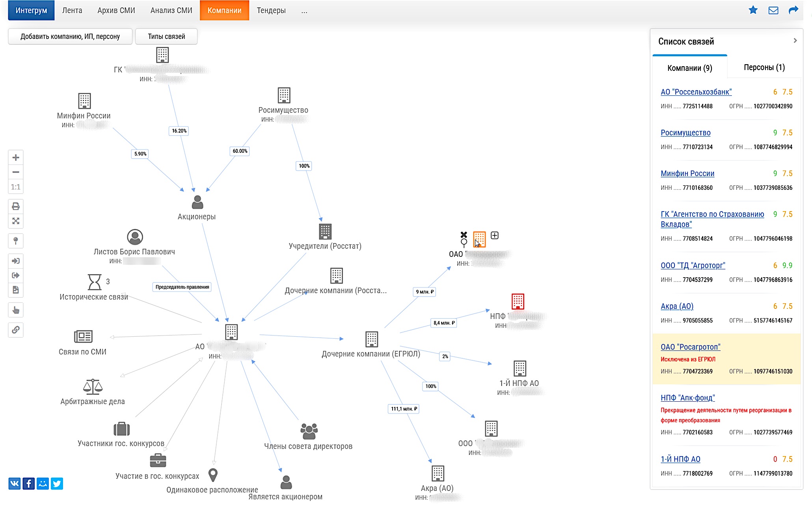Switch to Персоны (1) tab
Screen dimensions: 812x510
pos(764,67)
